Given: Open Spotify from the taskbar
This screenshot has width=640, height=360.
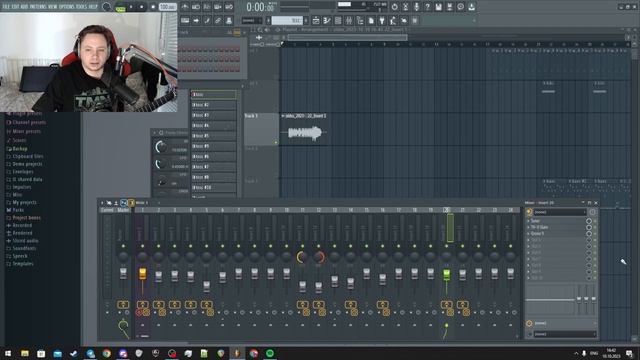Looking at the screenshot, I should 270,353.
